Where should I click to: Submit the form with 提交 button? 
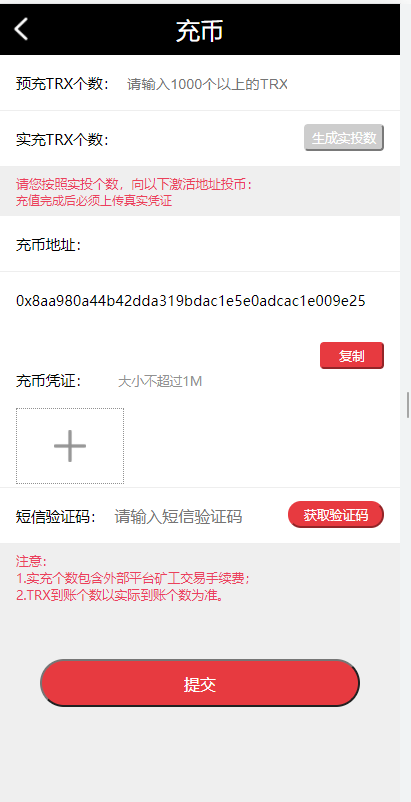pos(200,683)
